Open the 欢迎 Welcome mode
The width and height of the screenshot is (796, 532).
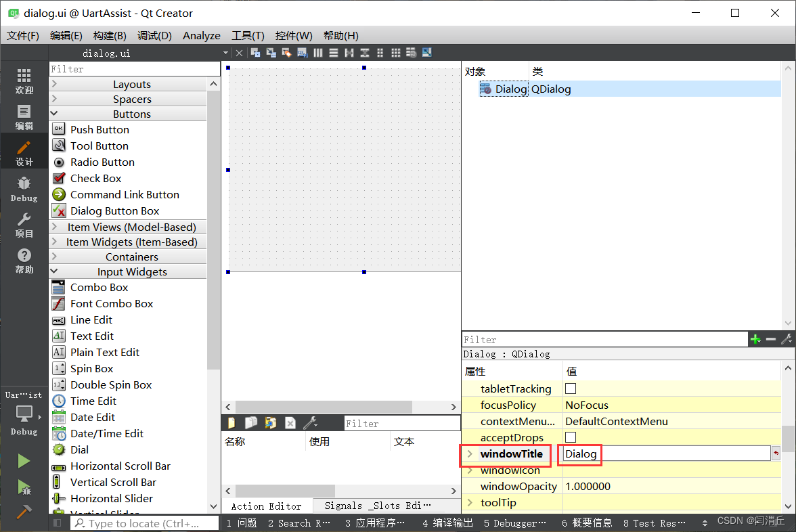pos(24,81)
